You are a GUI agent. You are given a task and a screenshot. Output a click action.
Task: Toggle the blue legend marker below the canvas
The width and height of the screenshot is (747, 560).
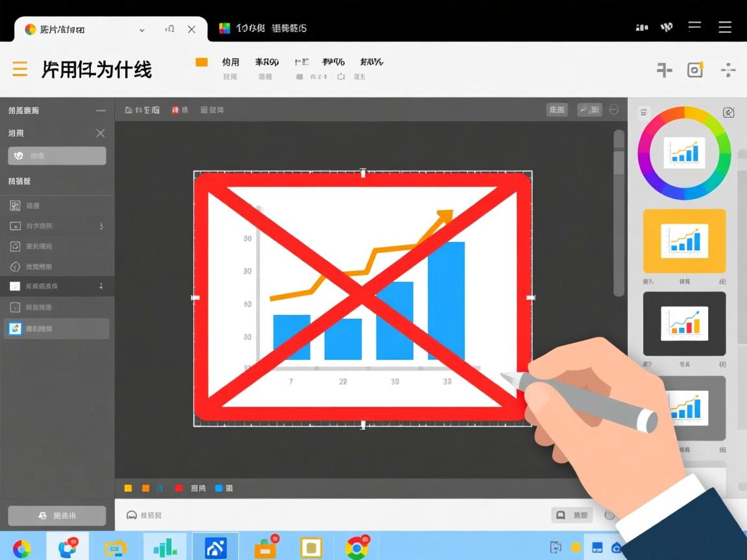219,488
